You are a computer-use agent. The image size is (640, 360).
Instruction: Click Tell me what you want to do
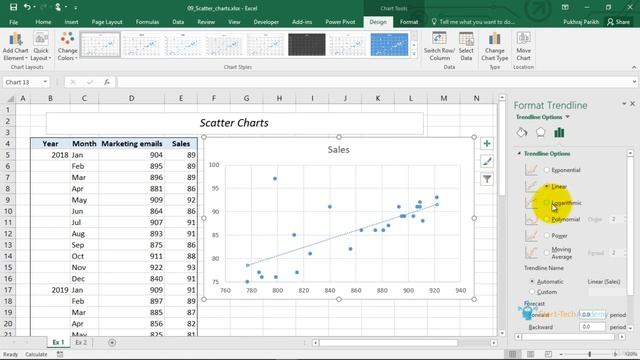pyautogui.click(x=473, y=22)
